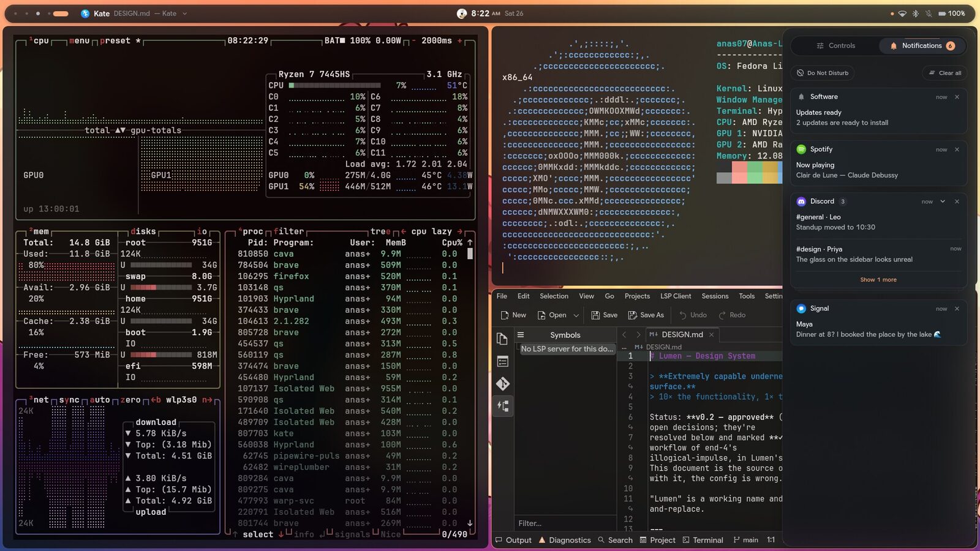Toggle the Terminal panel in Kate status bar
The width and height of the screenshot is (980, 551).
(703, 540)
